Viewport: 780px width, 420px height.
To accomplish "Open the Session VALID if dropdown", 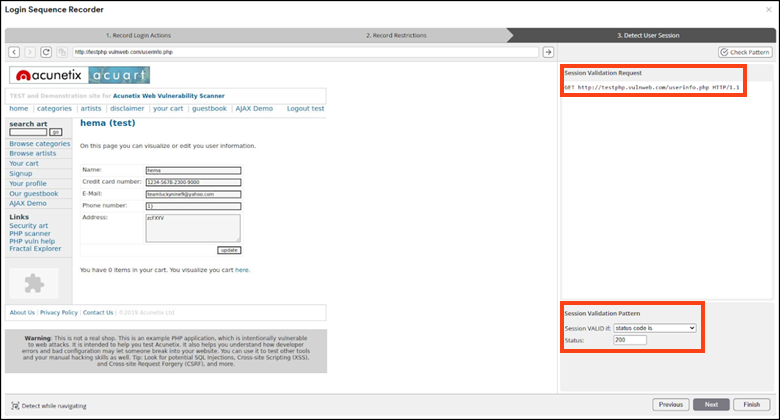I will 654,327.
